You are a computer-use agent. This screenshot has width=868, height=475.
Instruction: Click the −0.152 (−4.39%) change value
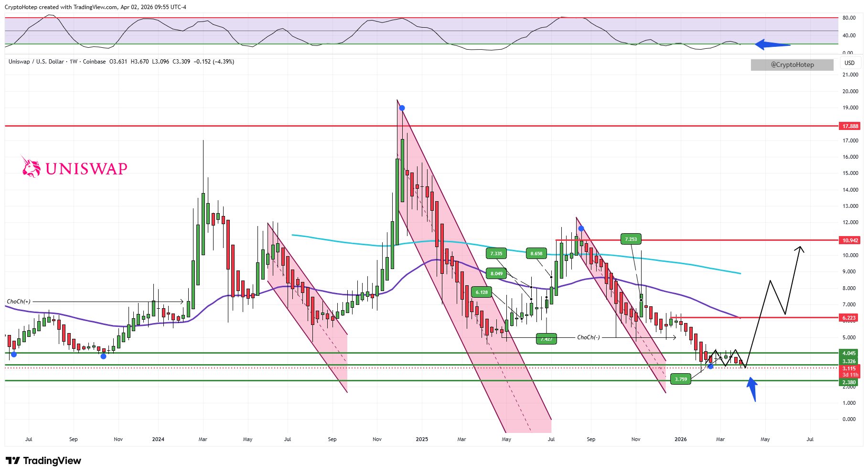point(214,62)
